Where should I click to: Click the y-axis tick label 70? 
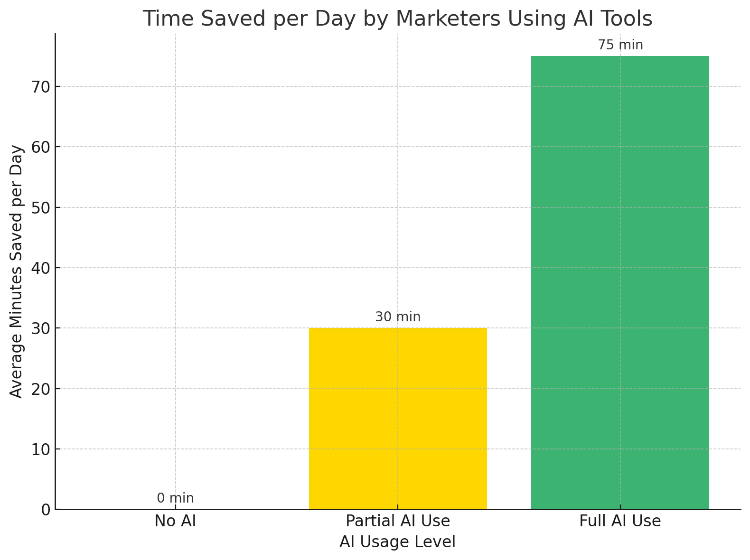[x=41, y=86]
